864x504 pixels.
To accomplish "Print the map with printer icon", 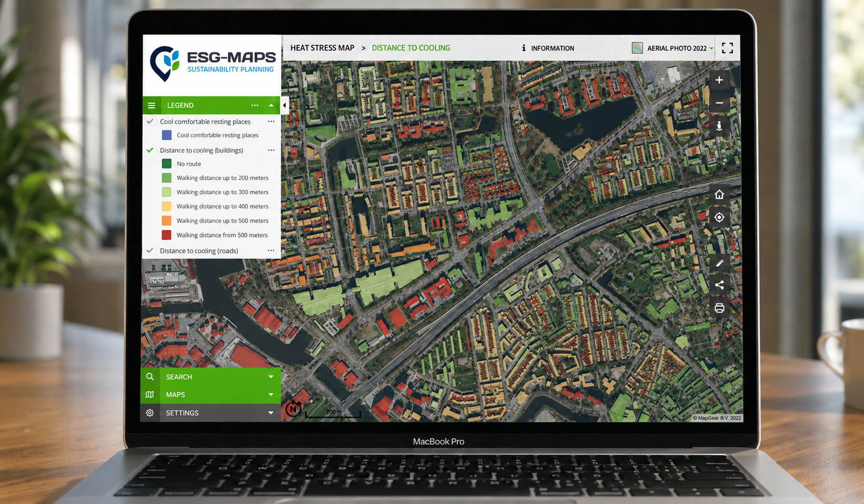I will point(719,308).
